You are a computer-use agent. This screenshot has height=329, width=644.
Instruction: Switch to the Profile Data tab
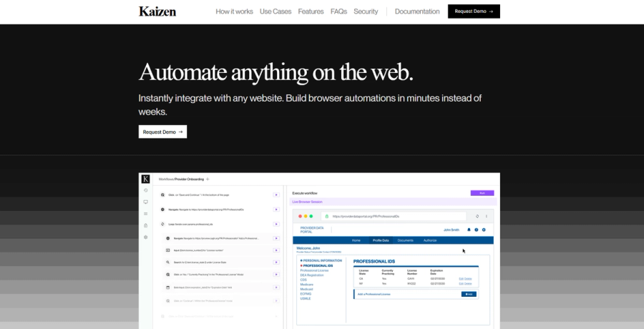381,240
